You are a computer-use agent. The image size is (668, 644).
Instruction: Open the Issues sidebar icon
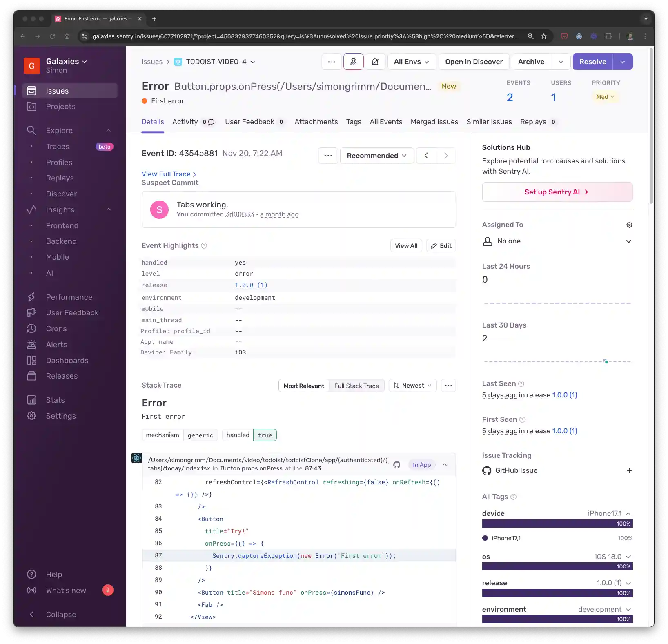(x=31, y=91)
